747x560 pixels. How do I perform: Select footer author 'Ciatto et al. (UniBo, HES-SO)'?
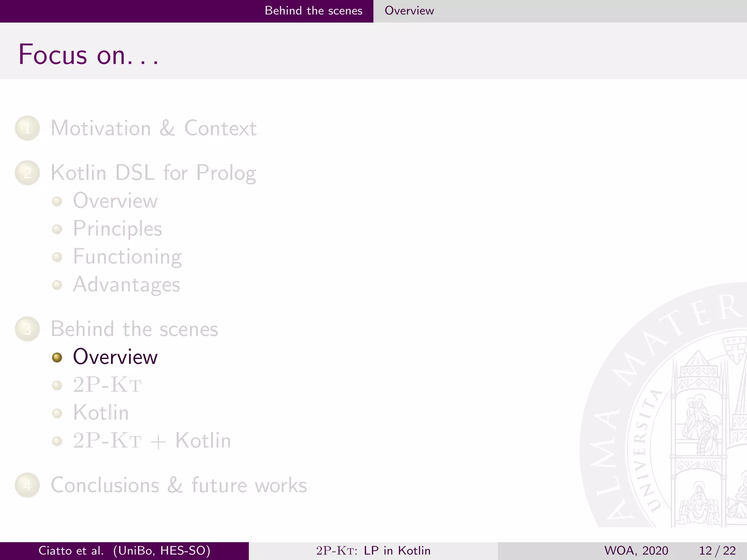point(124,551)
